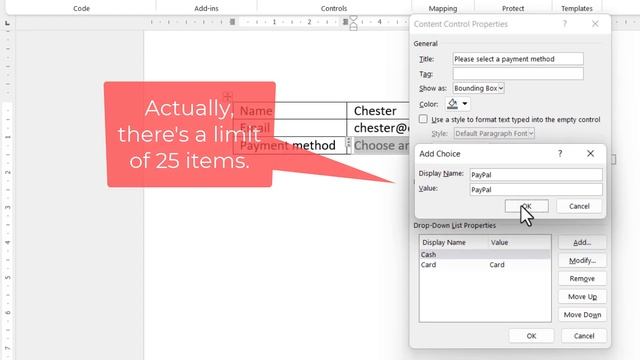Click the Title input field
The height and width of the screenshot is (360, 640).
tap(518, 59)
